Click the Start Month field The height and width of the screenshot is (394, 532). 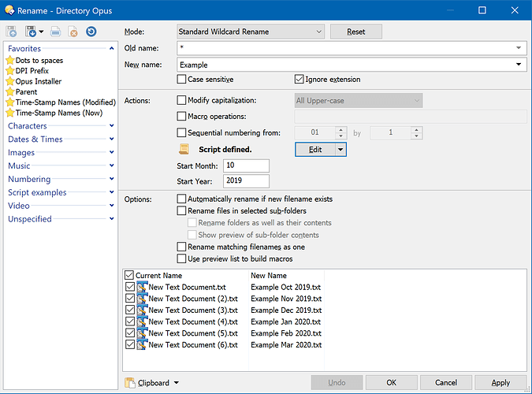coord(246,165)
